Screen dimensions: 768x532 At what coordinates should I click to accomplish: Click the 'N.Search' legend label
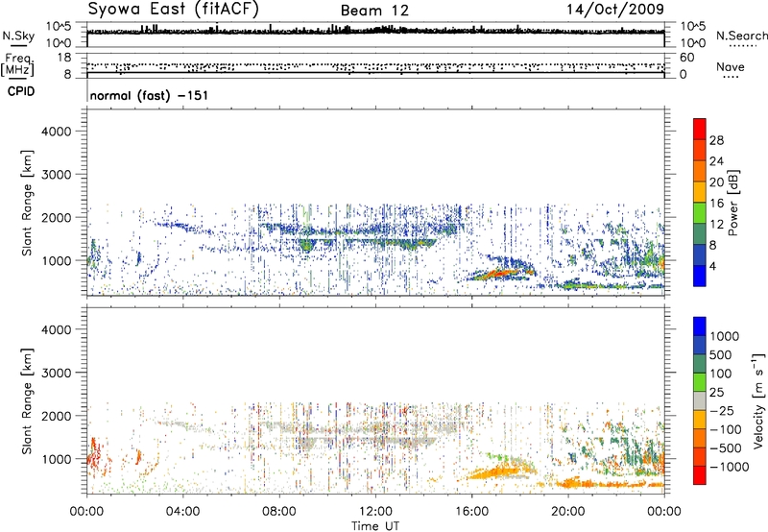click(741, 36)
